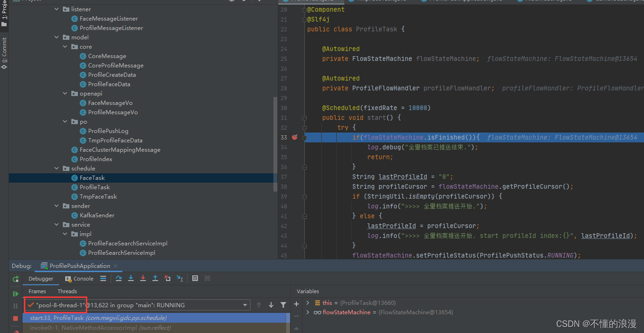
Task: Move to next frame with down arrow
Action: [x=271, y=305]
